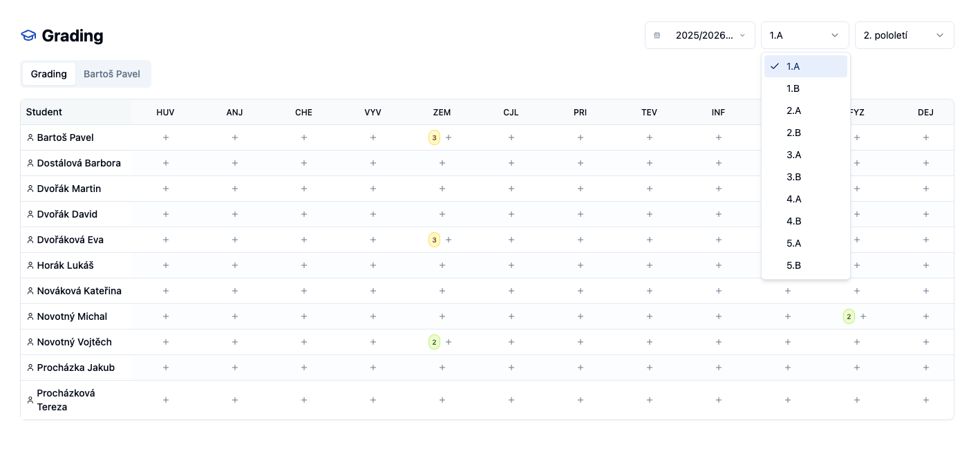Select class 1.B in the list
This screenshot has width=980, height=458.
[x=806, y=88]
